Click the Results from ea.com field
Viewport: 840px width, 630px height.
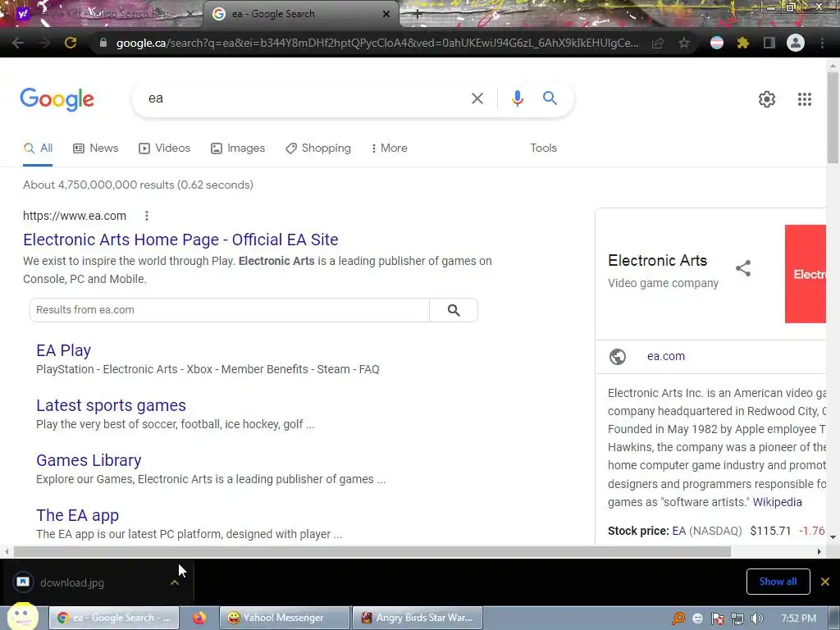[230, 310]
